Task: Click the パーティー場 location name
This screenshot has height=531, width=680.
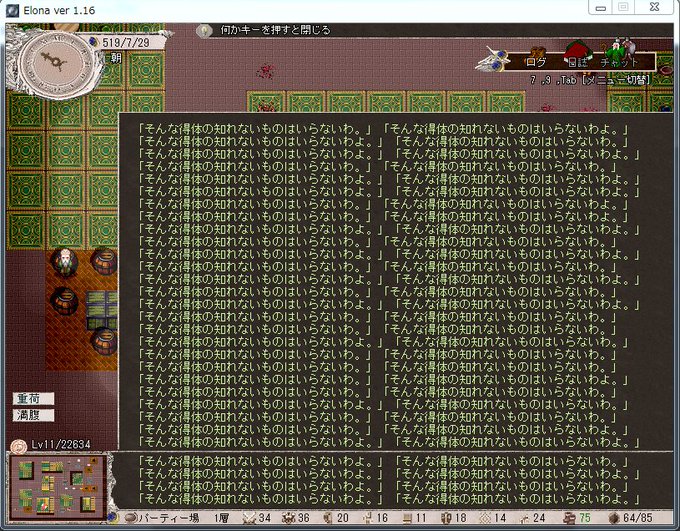Action: tap(169, 518)
